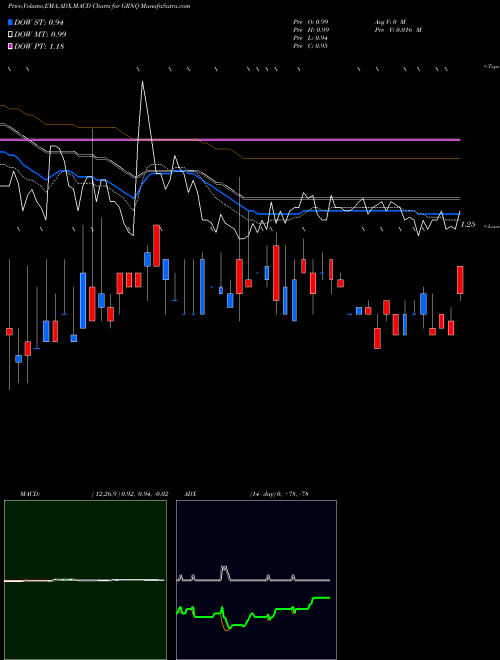
Task: Click inside the dark blue ADX indicator panel
Action: (256, 580)
